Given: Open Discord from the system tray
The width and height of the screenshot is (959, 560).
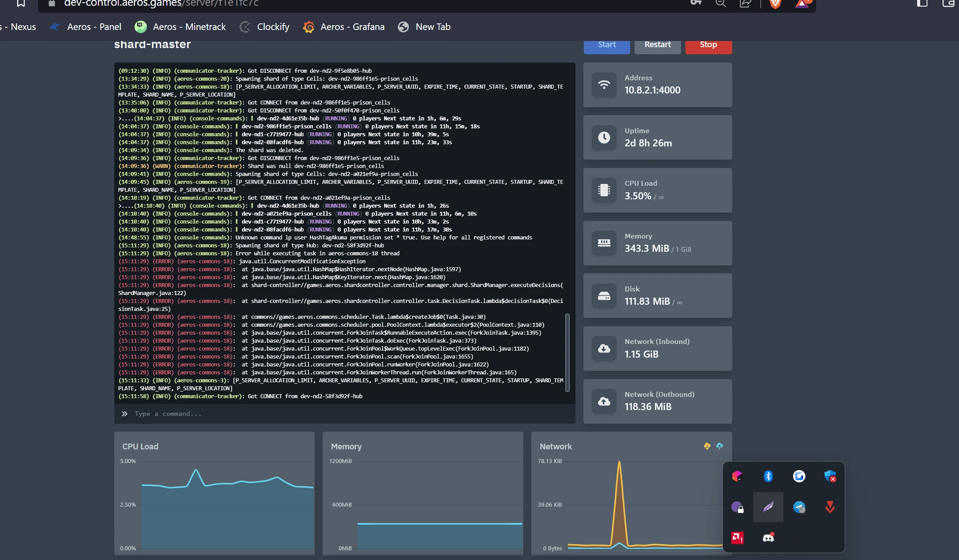Looking at the screenshot, I should (768, 538).
